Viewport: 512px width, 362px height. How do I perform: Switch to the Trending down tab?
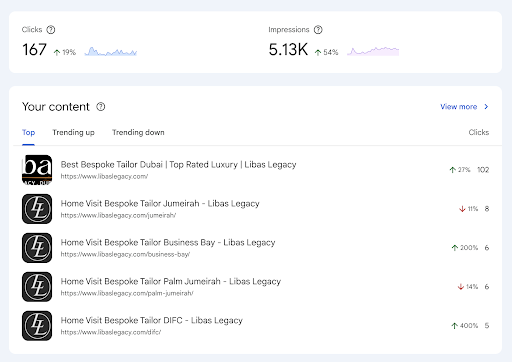click(x=138, y=132)
